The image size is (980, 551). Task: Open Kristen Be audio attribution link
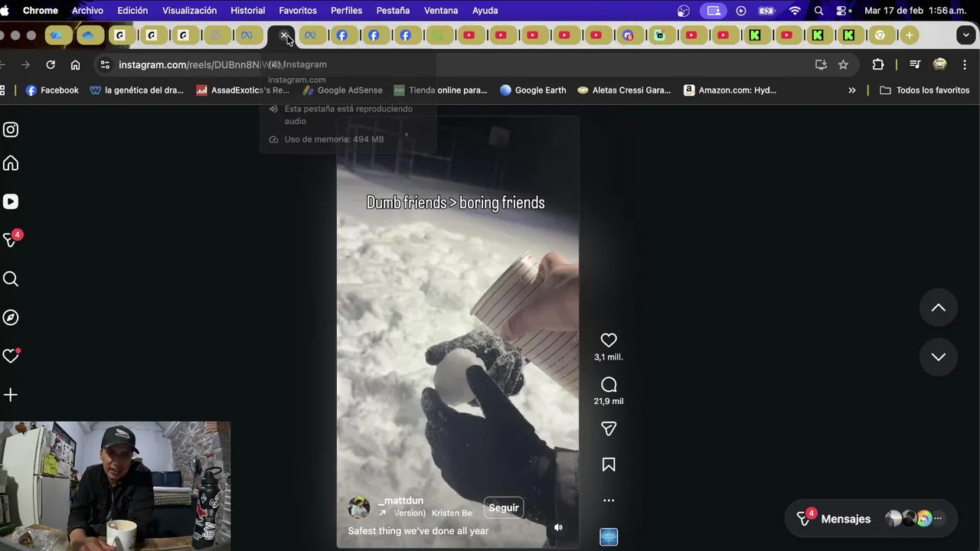coord(452,514)
